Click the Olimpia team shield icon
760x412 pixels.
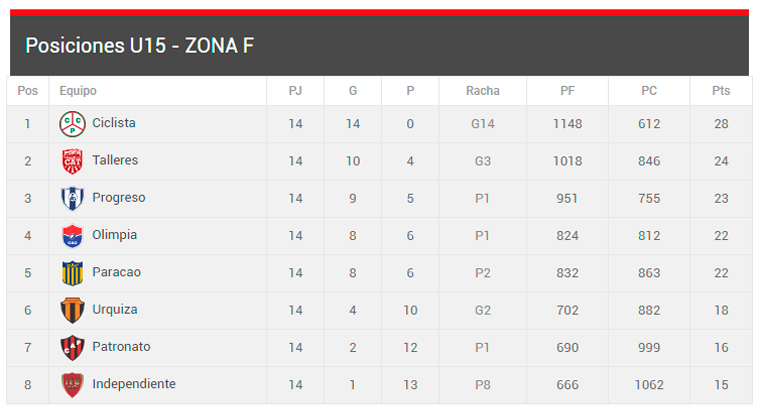pyautogui.click(x=72, y=236)
